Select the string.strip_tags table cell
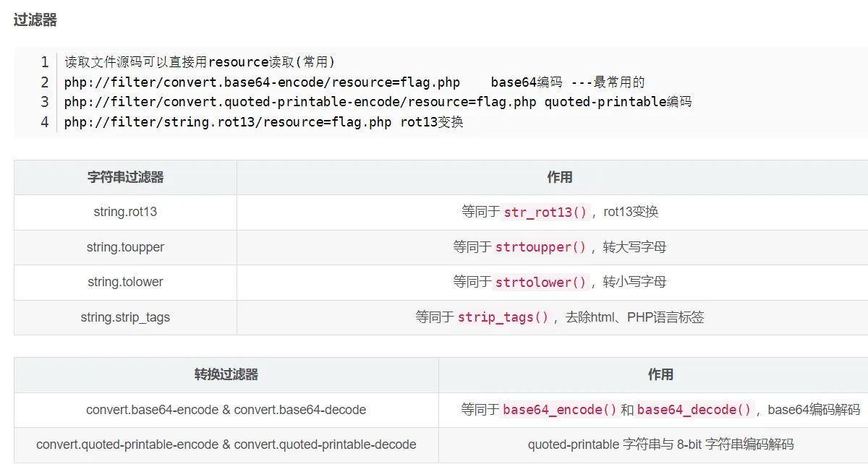 [x=125, y=317]
